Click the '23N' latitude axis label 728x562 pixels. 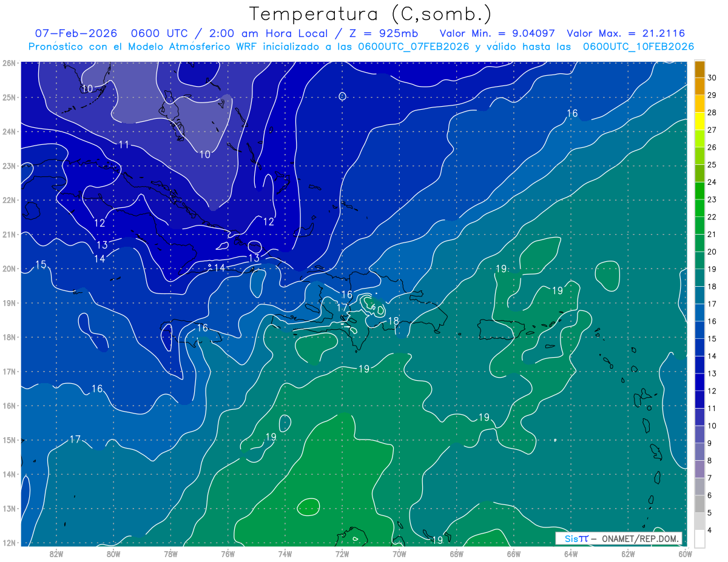click(x=9, y=166)
